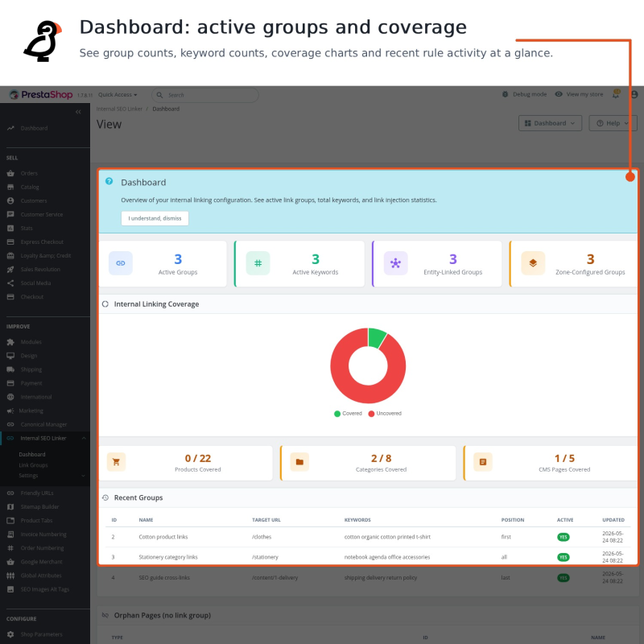Click the notifications bell icon
644x644 pixels.
point(616,94)
